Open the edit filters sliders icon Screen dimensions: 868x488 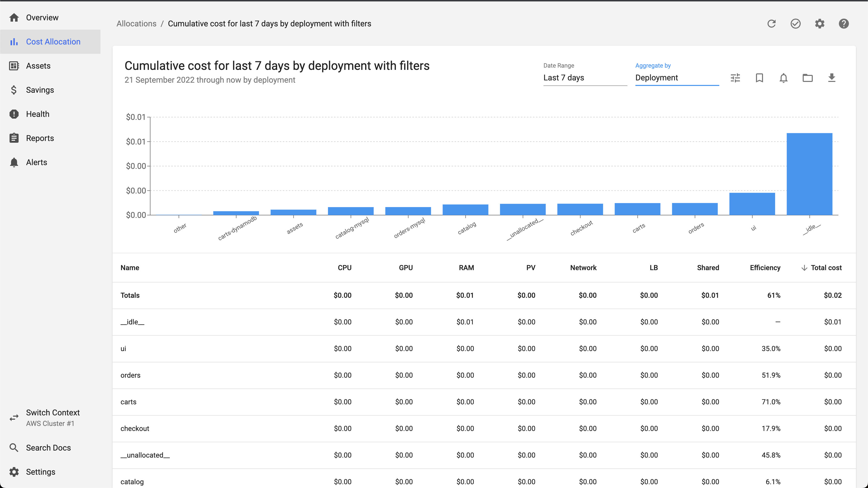click(x=735, y=78)
